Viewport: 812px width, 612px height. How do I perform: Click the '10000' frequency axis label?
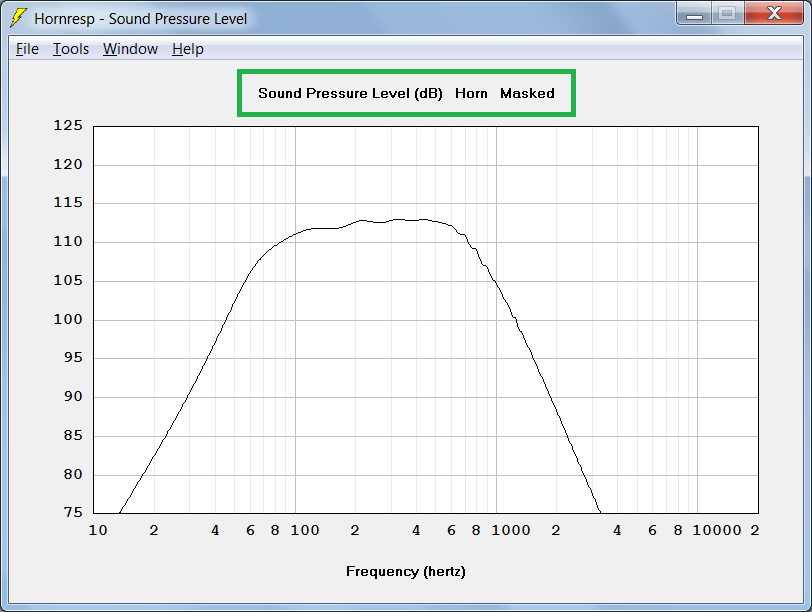pos(717,530)
